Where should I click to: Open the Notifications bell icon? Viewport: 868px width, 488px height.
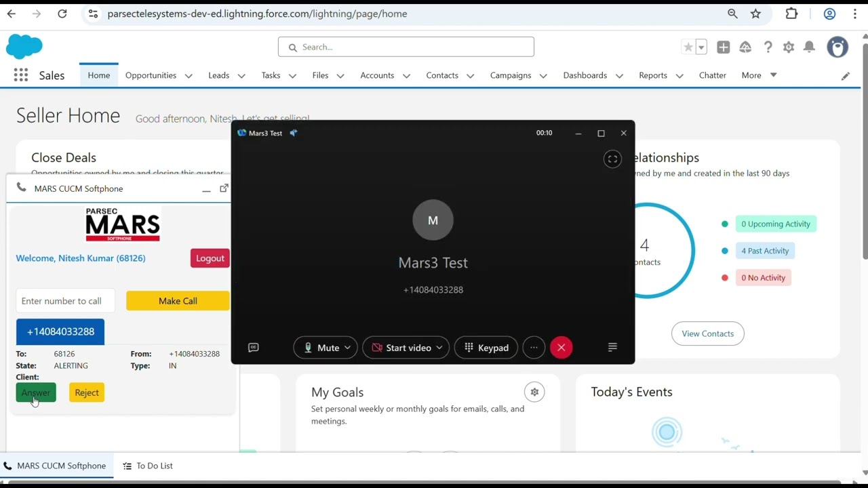click(x=809, y=47)
